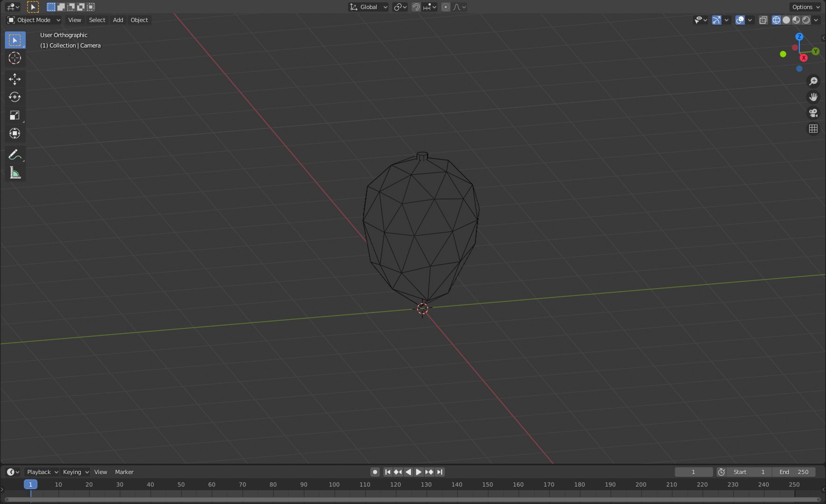Open object visibility and selectability dropdown
Viewport: 826px width, 504px height.
coord(700,20)
